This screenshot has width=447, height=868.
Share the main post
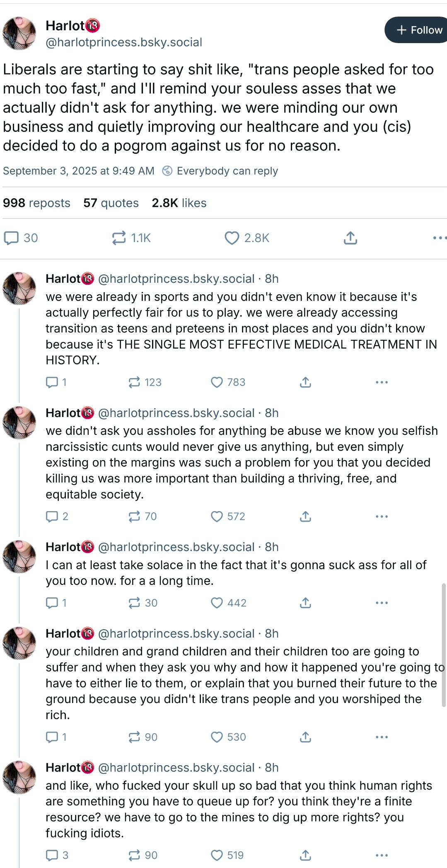pyautogui.click(x=350, y=238)
